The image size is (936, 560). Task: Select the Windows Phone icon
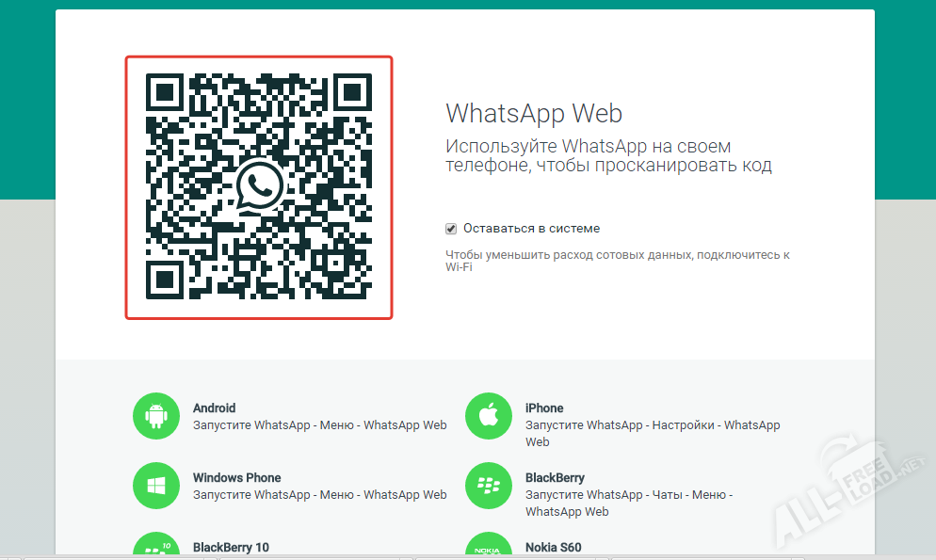pos(156,486)
